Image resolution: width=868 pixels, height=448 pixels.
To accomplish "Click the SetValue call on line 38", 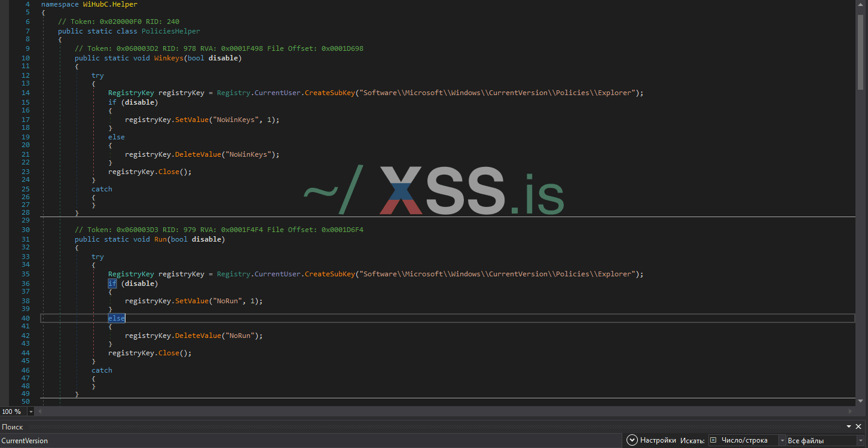I will [x=191, y=301].
